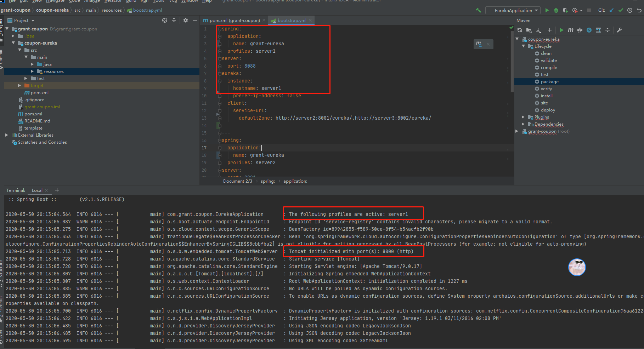Image resolution: width=644 pixels, height=349 pixels.
Task: Collapse all nodes in Maven panel
Action: pyautogui.click(x=608, y=30)
